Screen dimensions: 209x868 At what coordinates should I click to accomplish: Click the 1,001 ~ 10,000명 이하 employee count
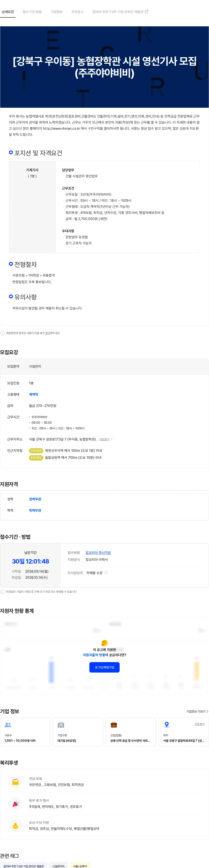pos(20,741)
